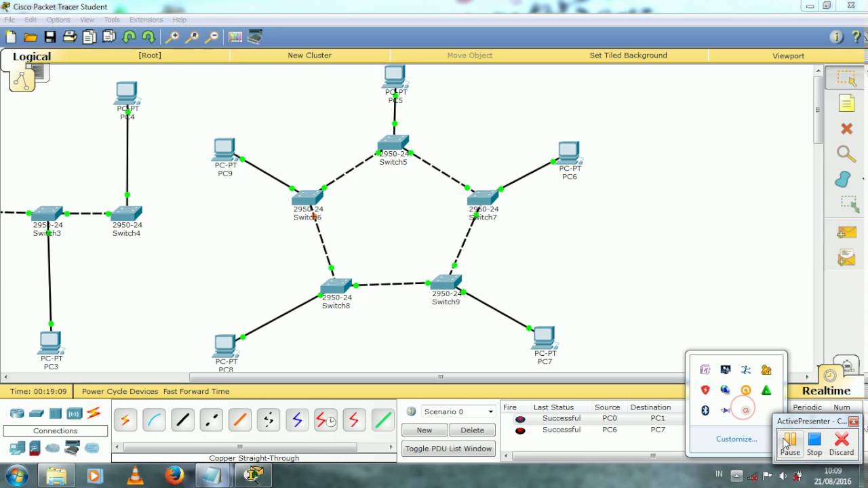Click the cable list horizontal scrollbar
This screenshot has width=868, height=488.
(x=239, y=447)
